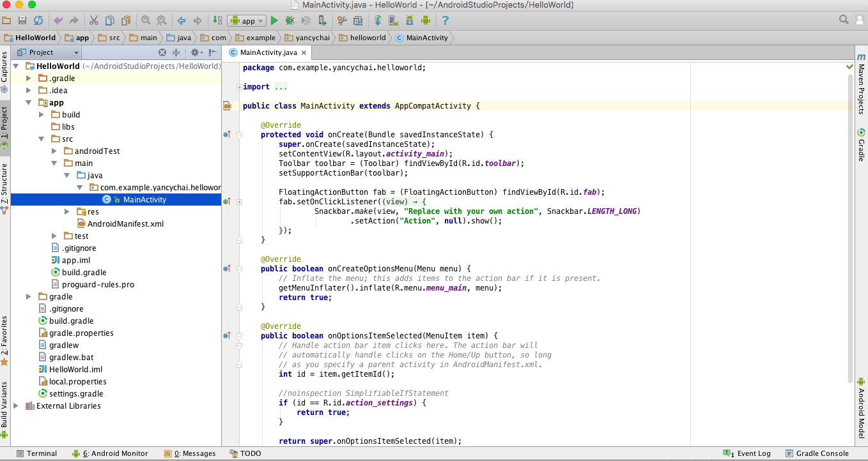The height and width of the screenshot is (461, 868).
Task: Close the MainActivity.java editor tab
Action: coord(304,53)
